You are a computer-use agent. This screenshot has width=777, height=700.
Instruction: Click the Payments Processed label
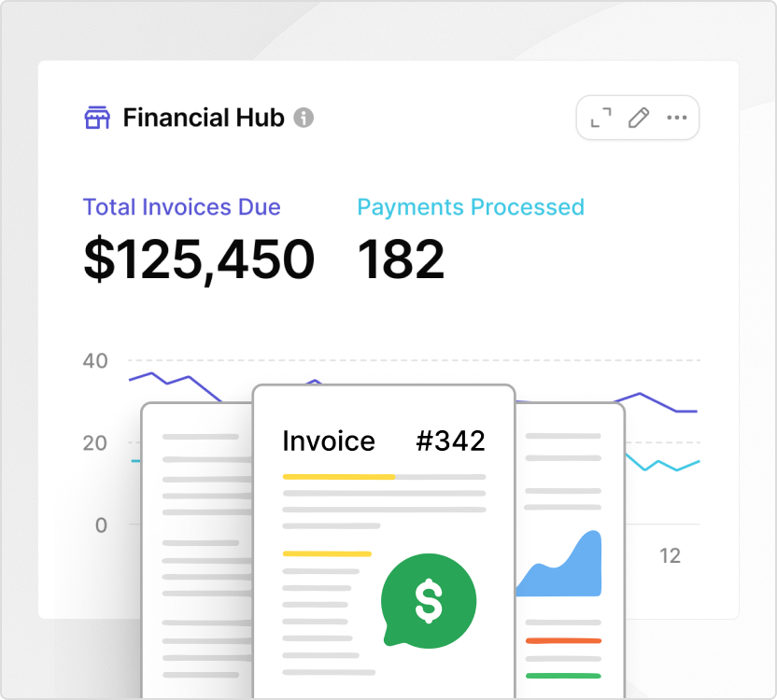(x=471, y=207)
